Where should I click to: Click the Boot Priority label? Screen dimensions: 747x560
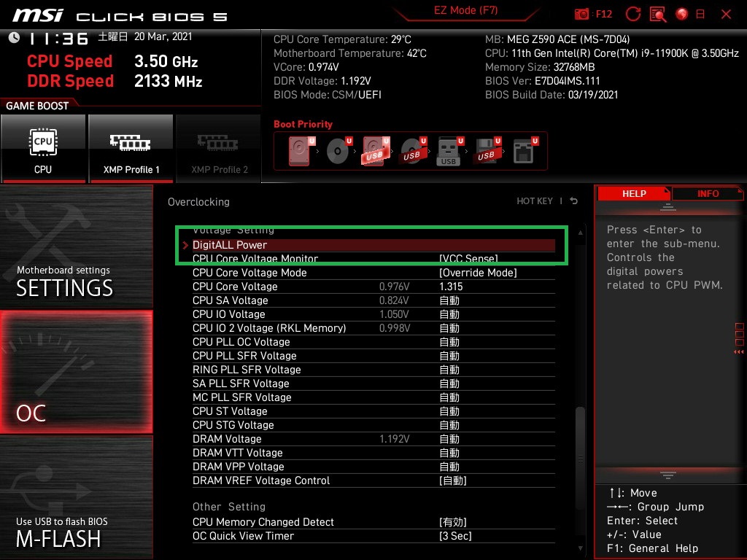tap(303, 124)
